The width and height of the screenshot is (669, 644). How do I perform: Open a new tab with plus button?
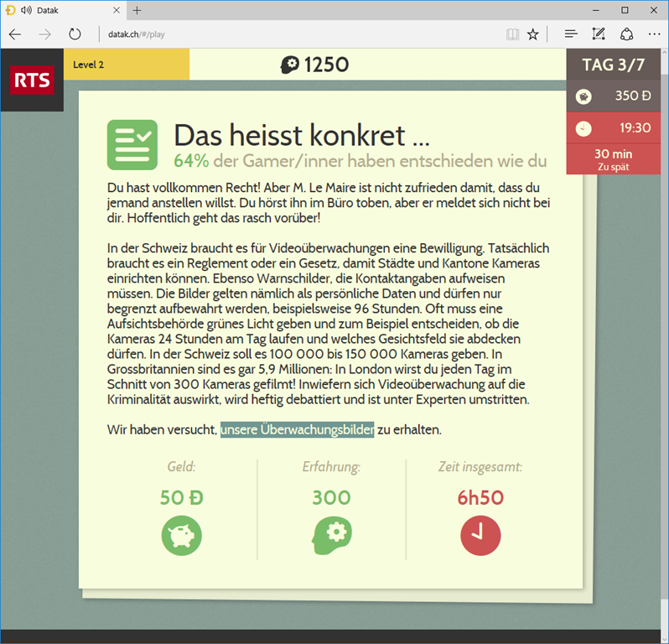(137, 10)
